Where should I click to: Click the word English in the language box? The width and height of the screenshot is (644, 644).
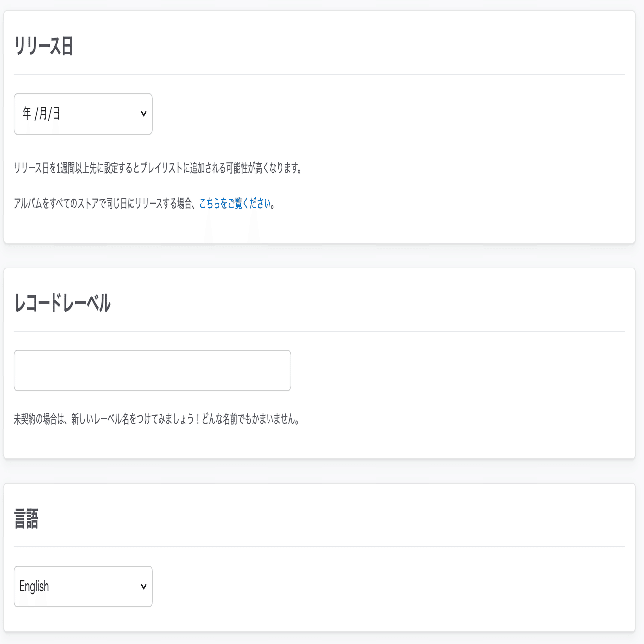(x=34, y=587)
